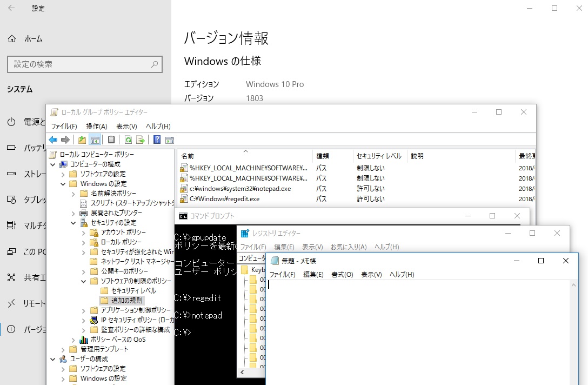Viewport: 588px width, 385px height.
Task: Click the 設定の検索 search field
Action: (85, 64)
